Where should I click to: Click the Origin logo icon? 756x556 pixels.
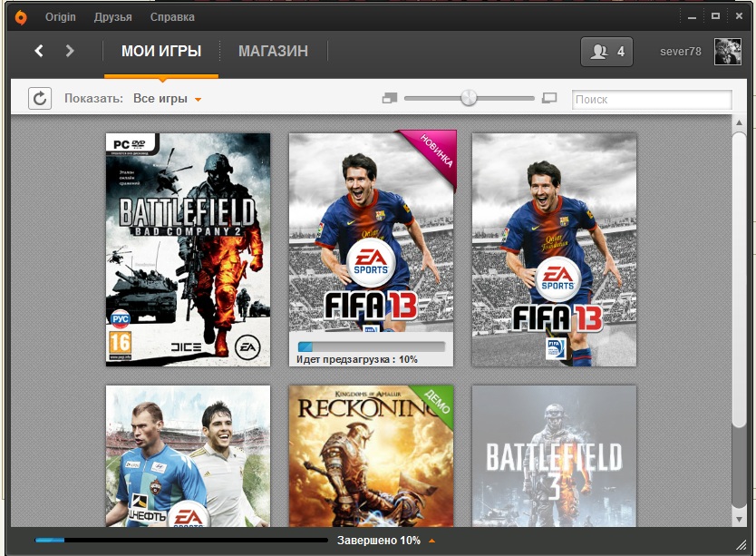click(x=21, y=17)
